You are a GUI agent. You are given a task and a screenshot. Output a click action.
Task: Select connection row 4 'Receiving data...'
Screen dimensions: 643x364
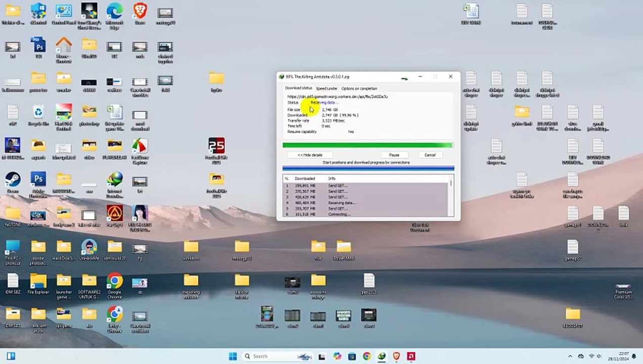tap(365, 203)
